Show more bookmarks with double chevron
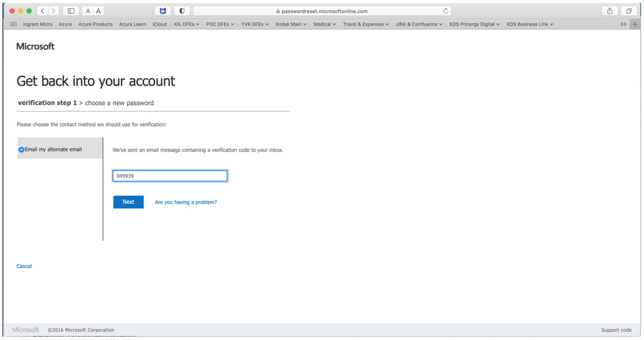The height and width of the screenshot is (340, 644). point(624,24)
